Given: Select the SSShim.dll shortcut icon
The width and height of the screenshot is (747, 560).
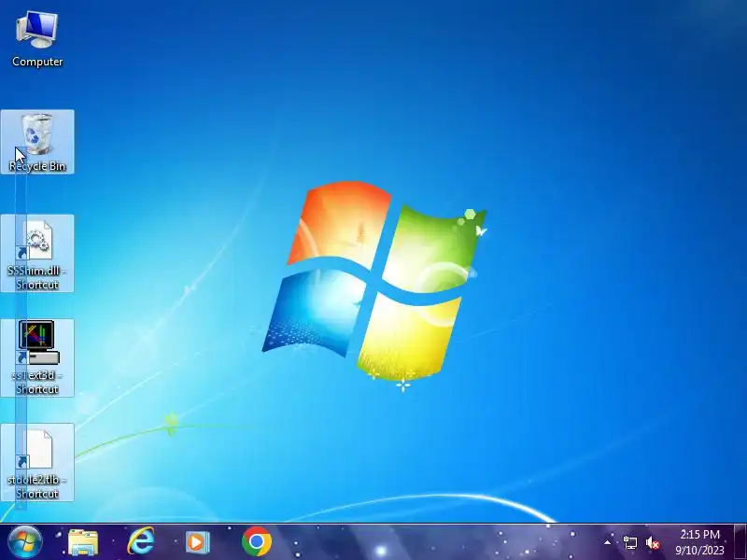Looking at the screenshot, I should (x=37, y=253).
